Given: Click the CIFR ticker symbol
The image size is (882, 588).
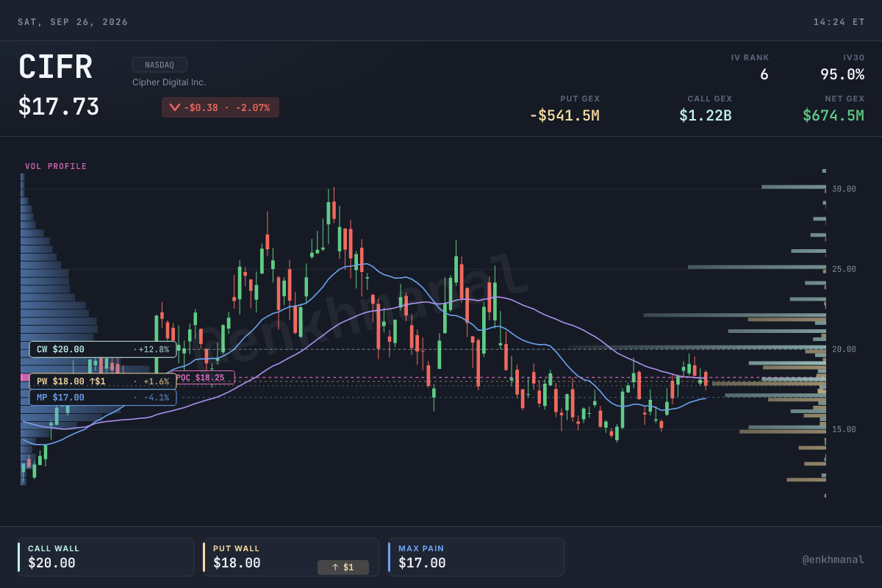Looking at the screenshot, I should [x=55, y=68].
